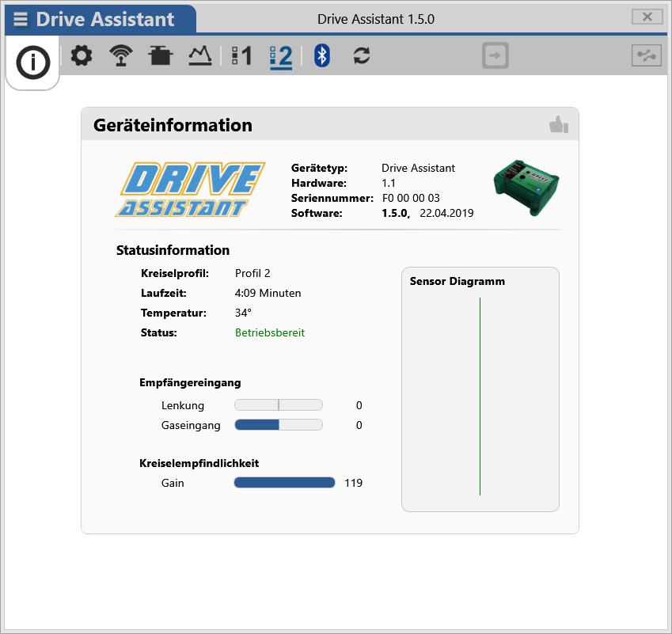The height and width of the screenshot is (634, 672).
Task: Click the thumbs-up icon in Geräteinformation
Action: tap(559, 124)
